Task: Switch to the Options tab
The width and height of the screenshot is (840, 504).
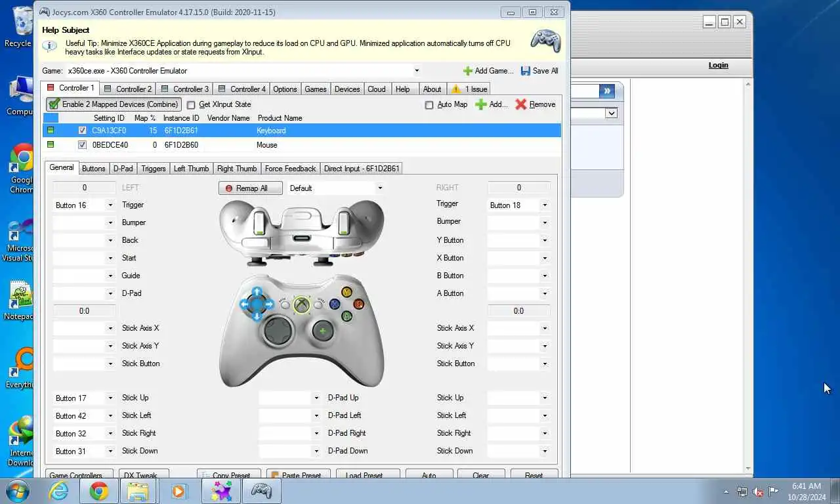Action: [x=285, y=89]
